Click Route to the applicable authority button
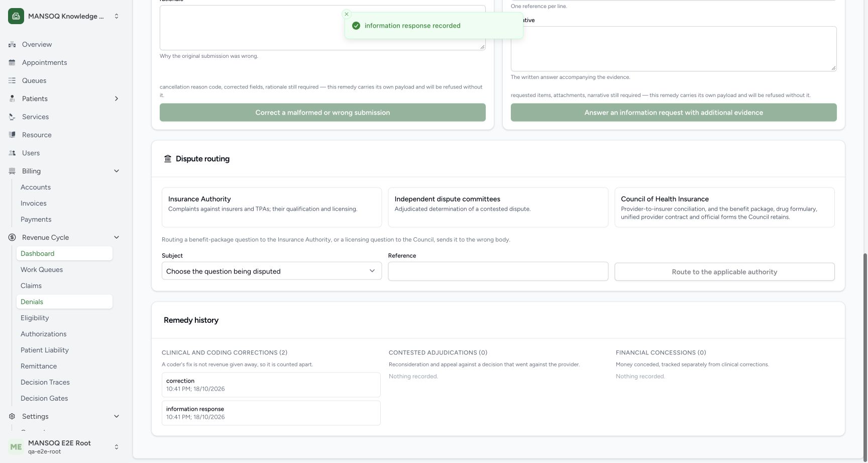Image resolution: width=868 pixels, height=463 pixels. (724, 272)
